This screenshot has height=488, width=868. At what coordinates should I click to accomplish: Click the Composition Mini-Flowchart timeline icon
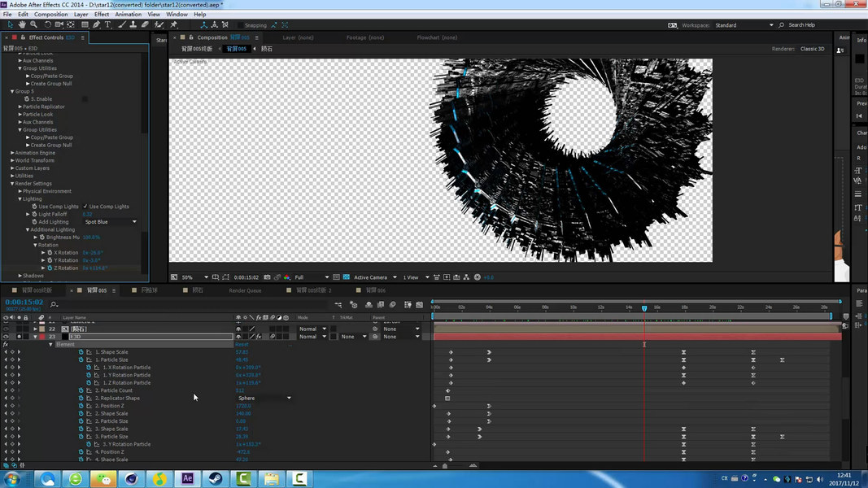(338, 304)
